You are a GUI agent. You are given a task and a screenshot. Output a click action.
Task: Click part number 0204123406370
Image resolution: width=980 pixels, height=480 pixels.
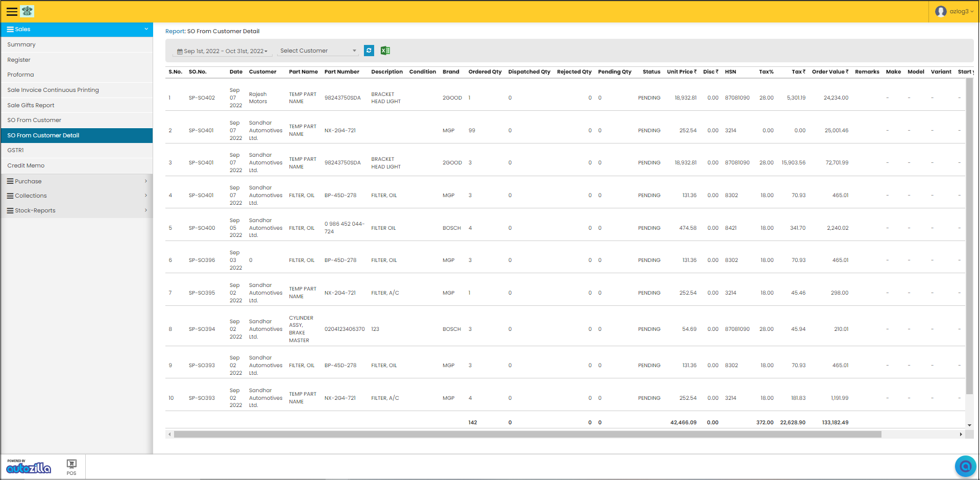[345, 329]
